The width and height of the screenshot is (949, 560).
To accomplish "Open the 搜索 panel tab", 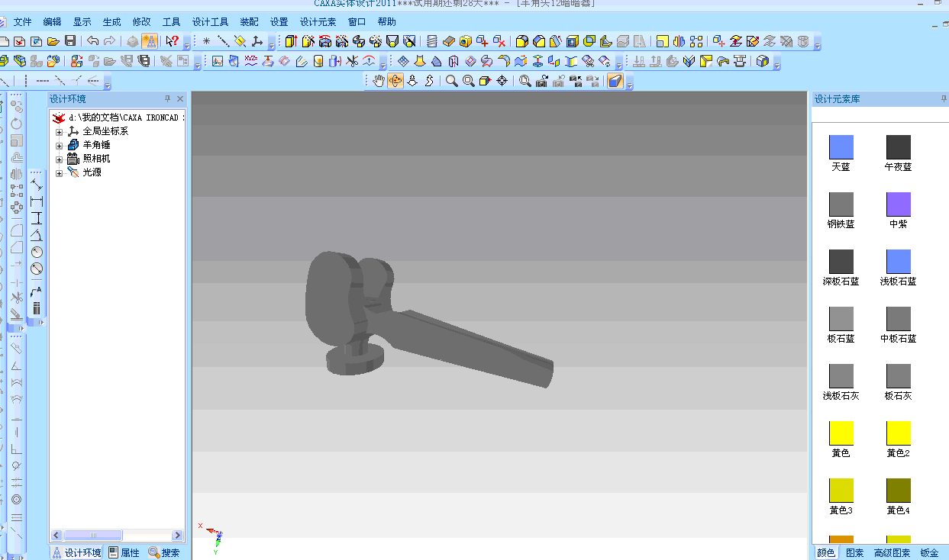I will point(165,553).
